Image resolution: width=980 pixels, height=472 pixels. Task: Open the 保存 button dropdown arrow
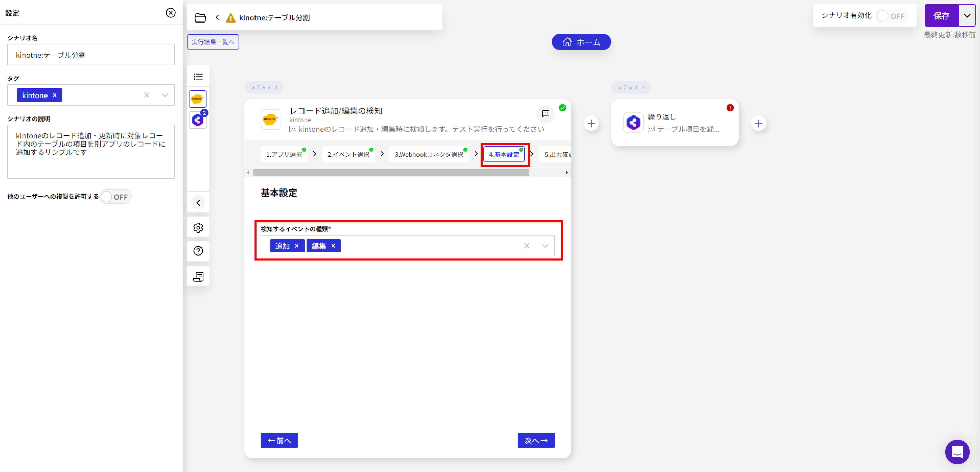(x=967, y=16)
